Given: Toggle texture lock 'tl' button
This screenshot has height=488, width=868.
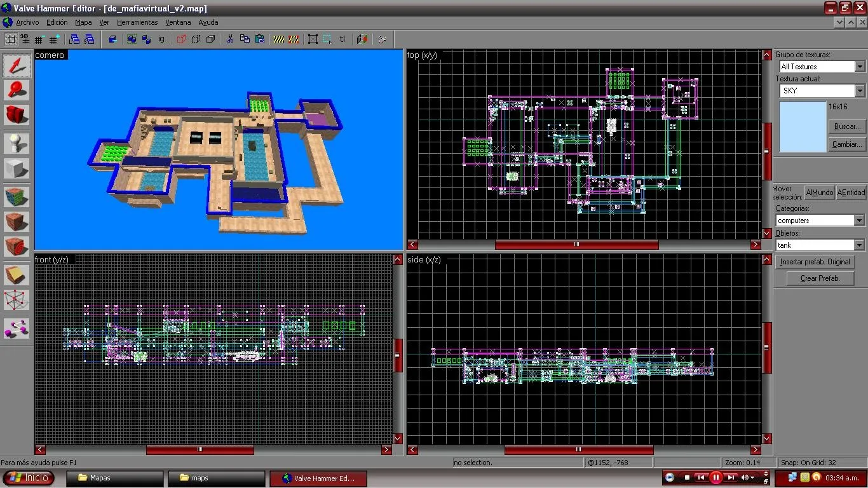Looking at the screenshot, I should click(342, 39).
